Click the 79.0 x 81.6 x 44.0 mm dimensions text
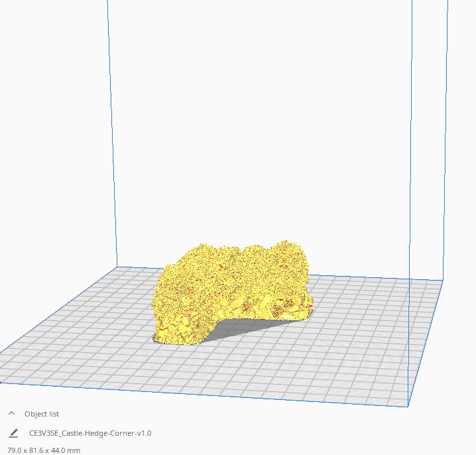 click(44, 450)
